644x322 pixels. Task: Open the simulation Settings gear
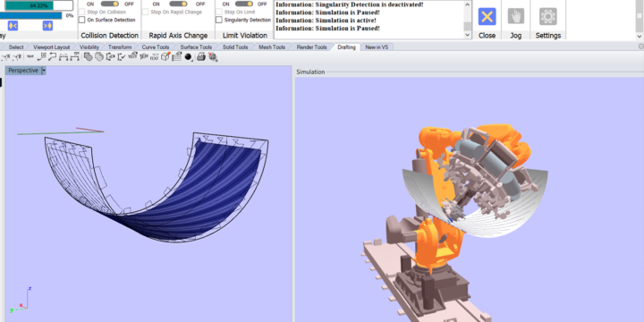pyautogui.click(x=548, y=17)
